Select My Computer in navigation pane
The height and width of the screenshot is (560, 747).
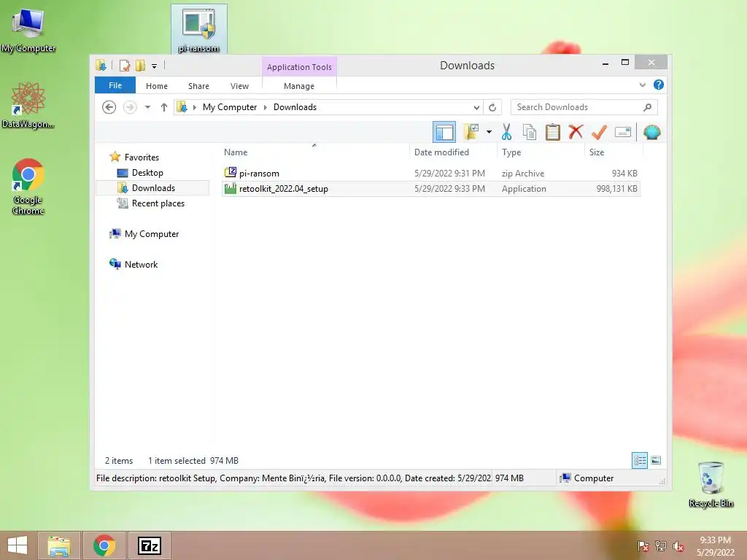[152, 234]
